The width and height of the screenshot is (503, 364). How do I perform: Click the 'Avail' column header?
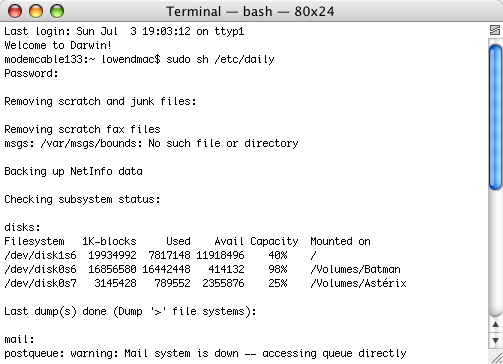click(229, 241)
